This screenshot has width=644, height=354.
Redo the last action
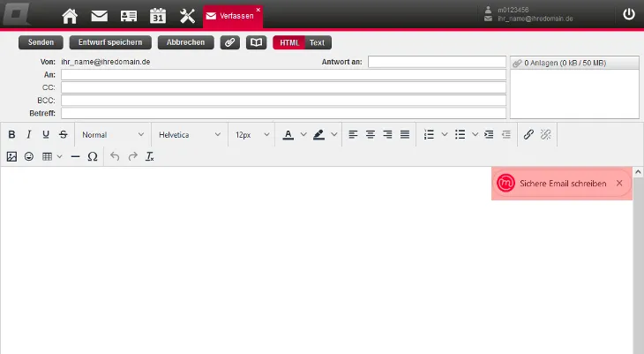coord(132,156)
